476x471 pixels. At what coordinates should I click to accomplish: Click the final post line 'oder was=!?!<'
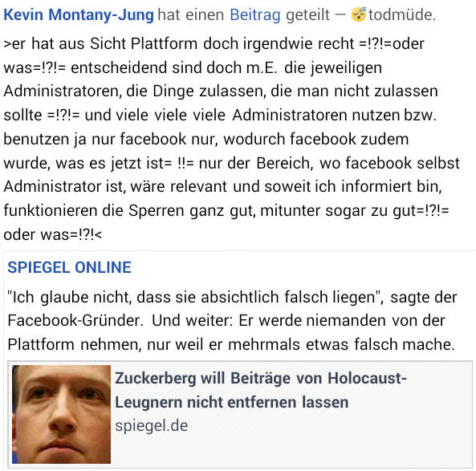pos(53,235)
